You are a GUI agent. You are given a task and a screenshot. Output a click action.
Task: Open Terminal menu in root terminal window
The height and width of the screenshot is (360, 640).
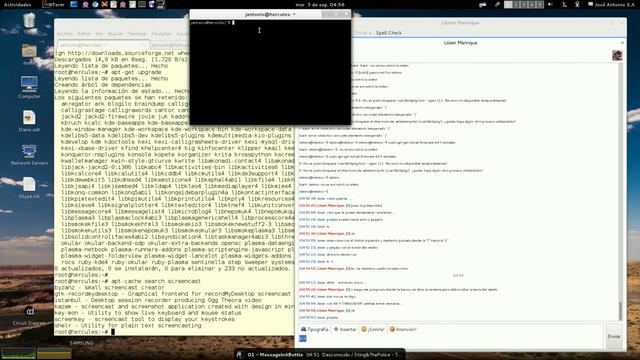point(137,34)
